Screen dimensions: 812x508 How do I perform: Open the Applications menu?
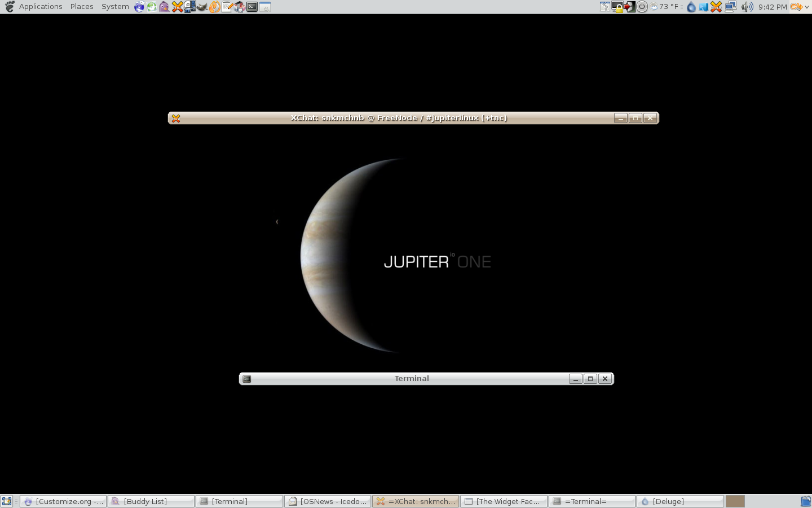(41, 7)
